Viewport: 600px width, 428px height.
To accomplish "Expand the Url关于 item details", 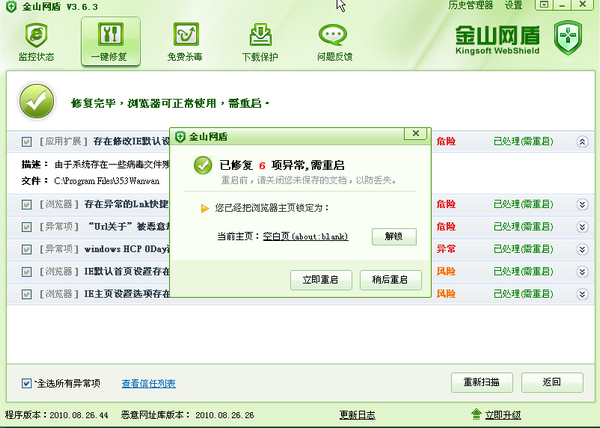I will (x=582, y=227).
